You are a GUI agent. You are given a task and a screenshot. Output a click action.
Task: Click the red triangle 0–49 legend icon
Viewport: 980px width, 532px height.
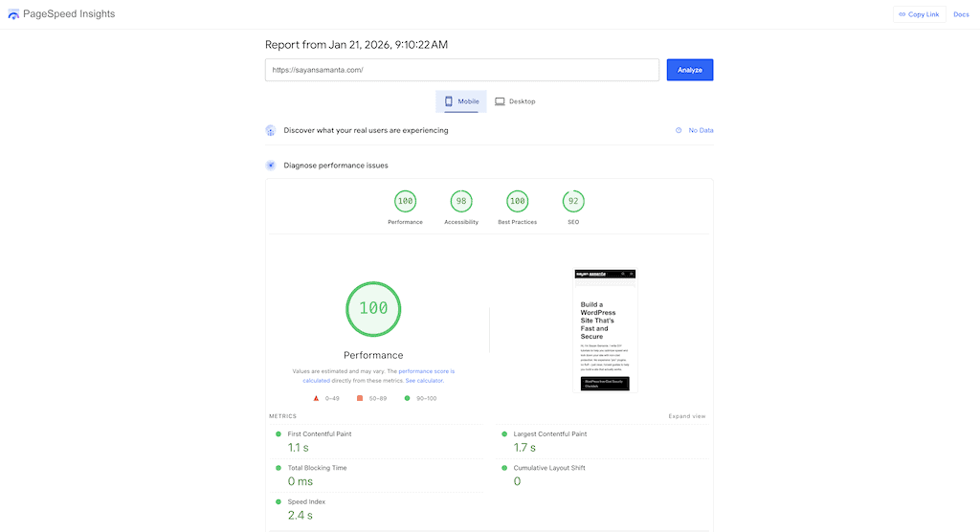316,398
